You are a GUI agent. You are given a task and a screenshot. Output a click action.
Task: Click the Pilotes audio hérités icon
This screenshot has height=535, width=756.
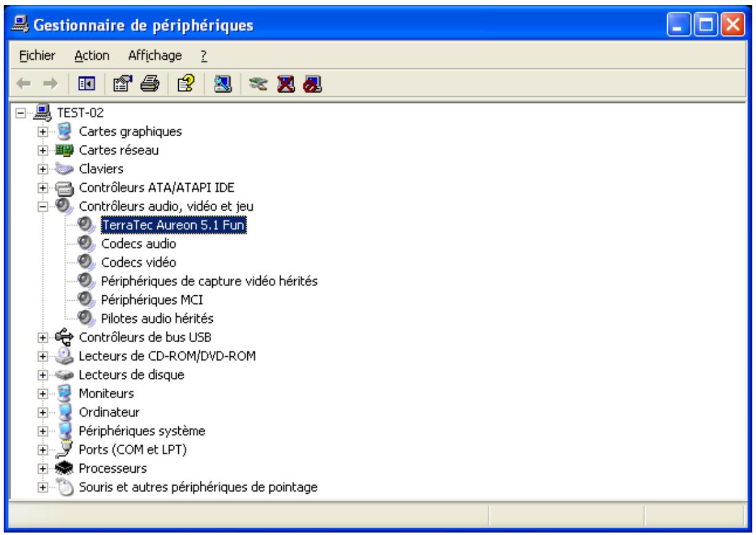coord(88,319)
